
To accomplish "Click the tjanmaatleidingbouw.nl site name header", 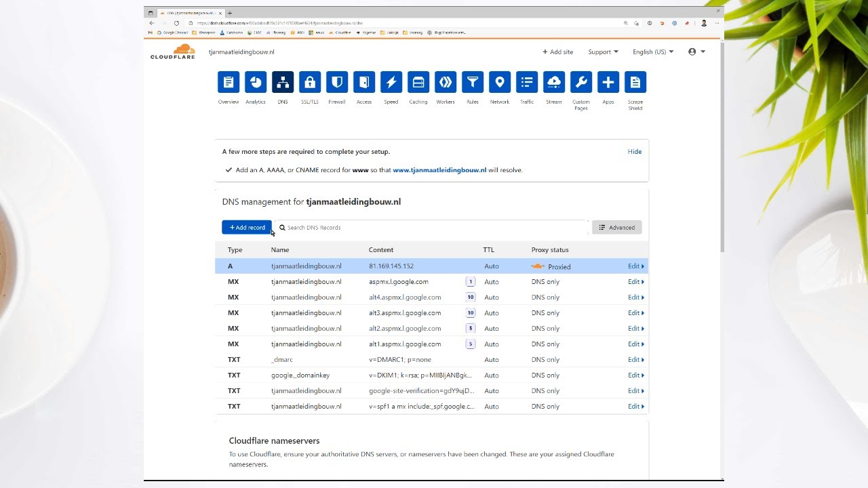I will pos(241,52).
